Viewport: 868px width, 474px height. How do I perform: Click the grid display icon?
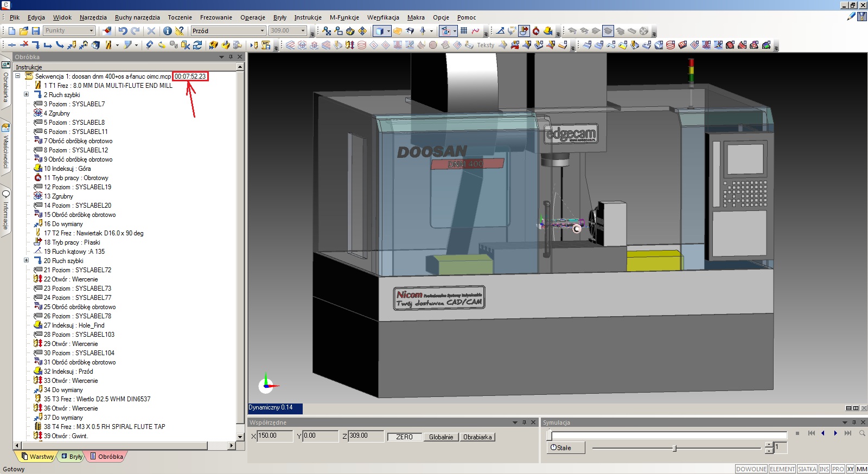pos(464,31)
